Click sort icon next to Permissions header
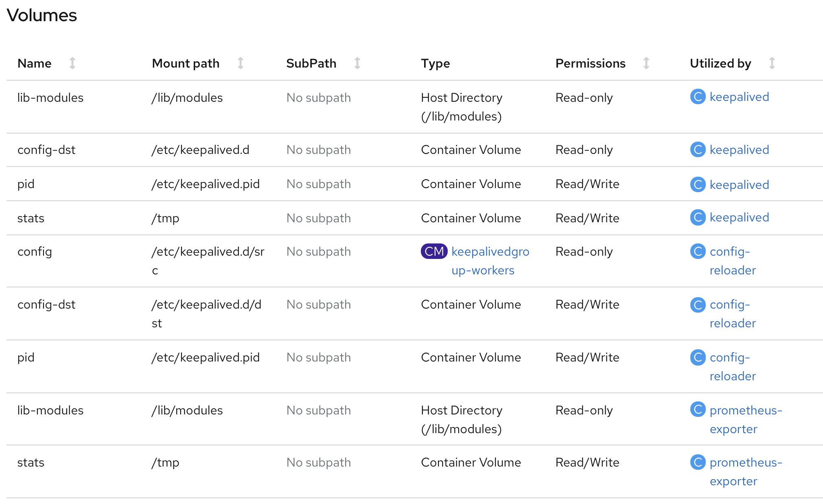Viewport: 823px width, 504px height. point(646,63)
